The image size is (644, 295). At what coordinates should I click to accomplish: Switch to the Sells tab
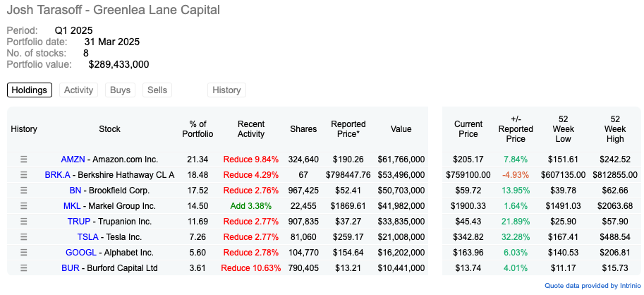tap(157, 90)
